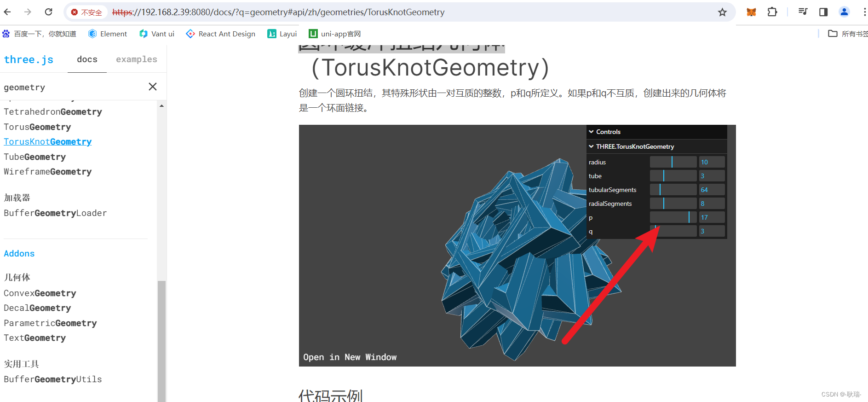Screen dimensions: 868x402
Task: Collapse the THREE.TorusKnotGeometry folder
Action: (x=657, y=146)
